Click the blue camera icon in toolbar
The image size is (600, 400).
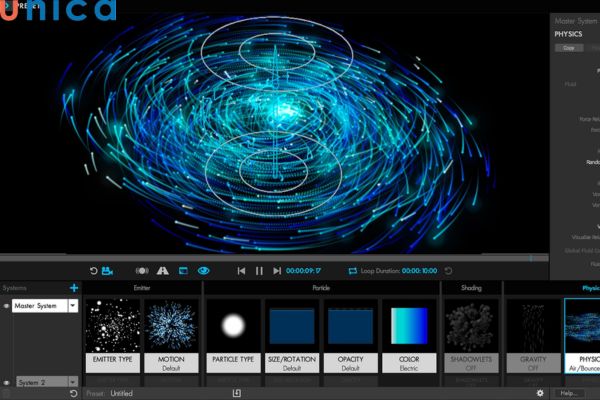coord(107,271)
